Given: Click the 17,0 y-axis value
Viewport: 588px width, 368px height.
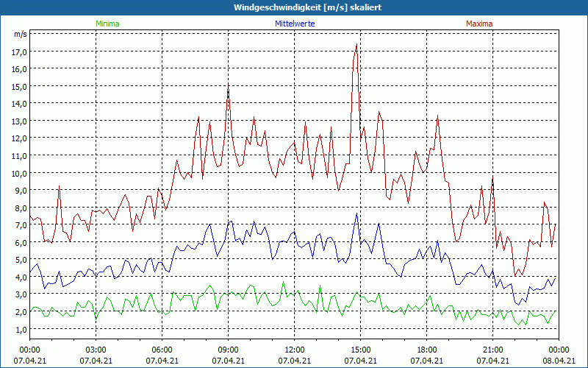Looking at the screenshot, I should (19, 52).
